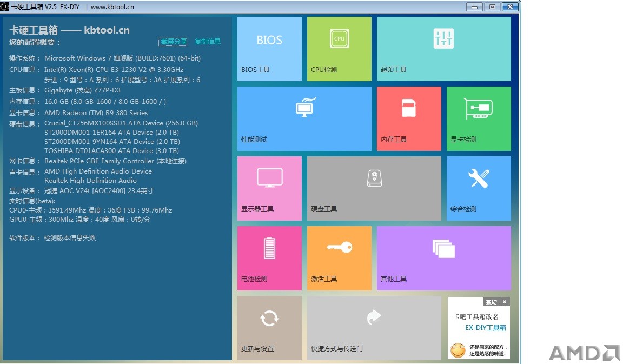Click the 卡吧工具箱改名 ad headline
The image size is (623, 364).
click(x=476, y=317)
